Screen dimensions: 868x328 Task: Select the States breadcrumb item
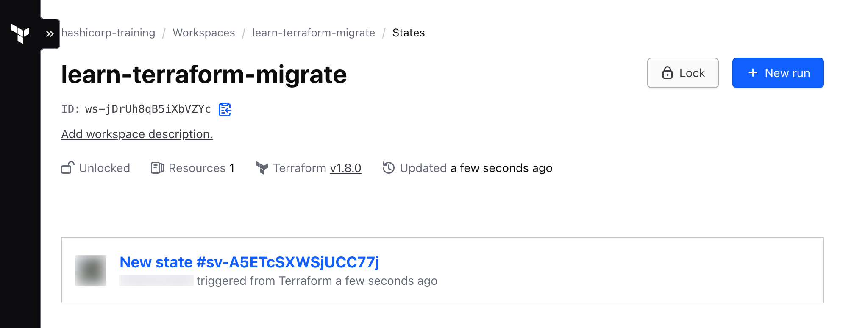coord(409,33)
